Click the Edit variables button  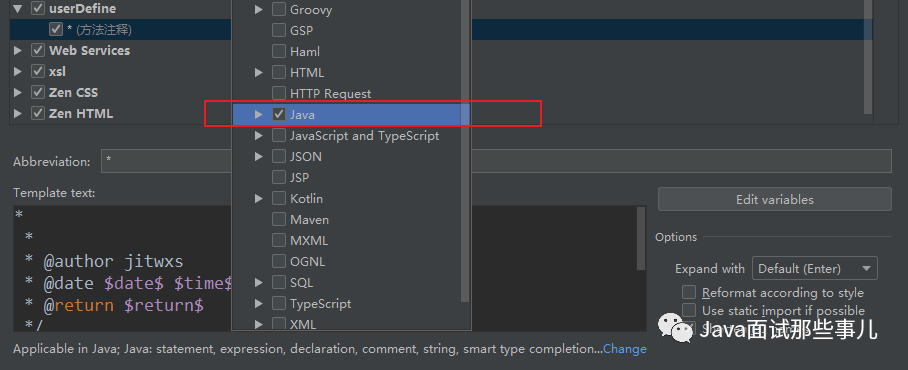774,199
